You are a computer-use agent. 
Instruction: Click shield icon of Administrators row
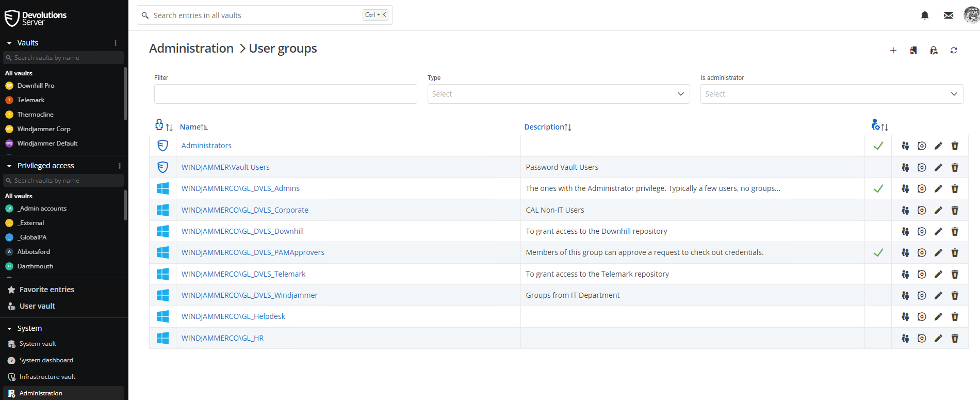[x=162, y=146]
